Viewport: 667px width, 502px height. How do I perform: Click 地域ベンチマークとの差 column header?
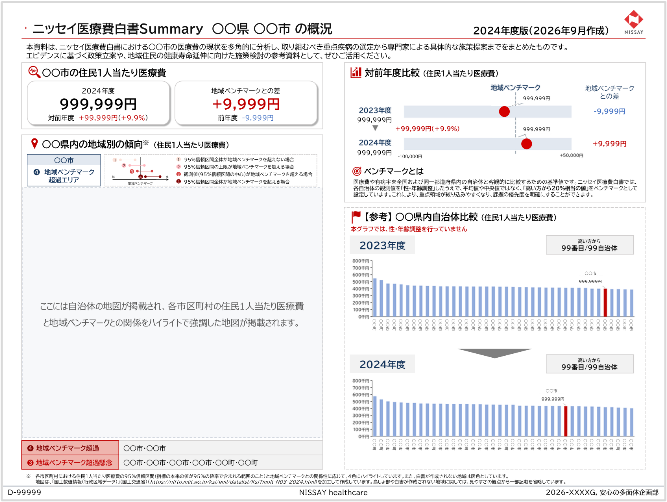pos(610,92)
